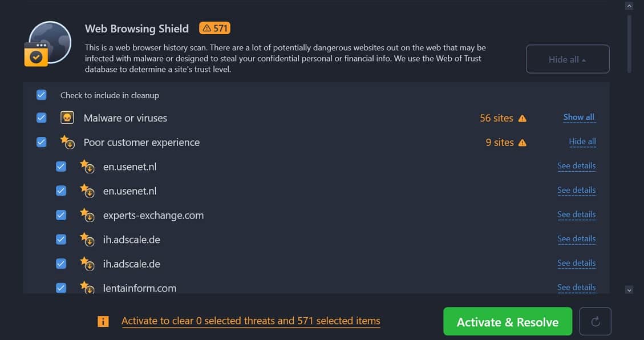This screenshot has width=644, height=340.
Task: Click the Web Browsing Shield globe icon
Action: pyautogui.click(x=48, y=44)
